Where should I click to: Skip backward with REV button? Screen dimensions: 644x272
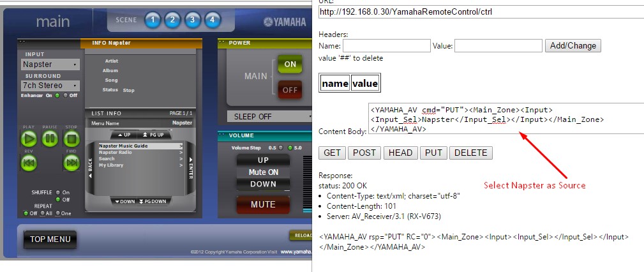[29, 163]
